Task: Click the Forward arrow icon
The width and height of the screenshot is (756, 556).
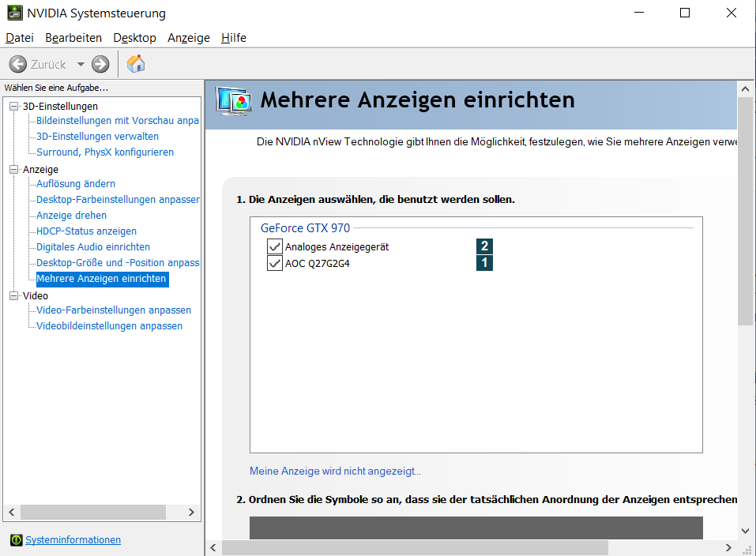Action: 100,64
